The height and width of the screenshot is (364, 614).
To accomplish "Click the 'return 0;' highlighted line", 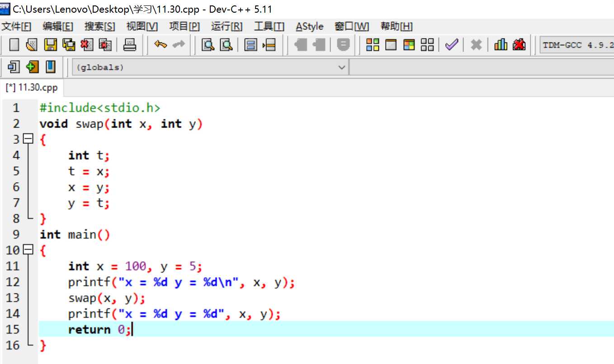I will pos(326,329).
